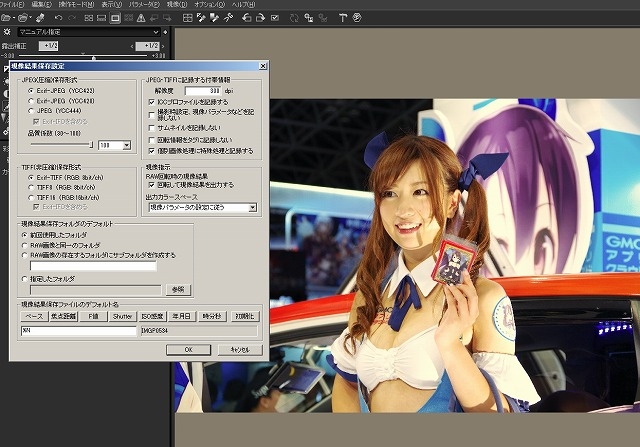Screen dimensions: 640x447
Task: Select the Exif-JPEG (YCC420) radio button
Action: click(30, 101)
